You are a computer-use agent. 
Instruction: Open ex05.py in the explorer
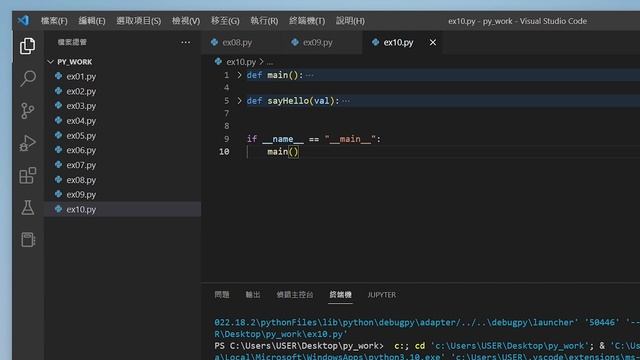[x=122, y=136]
